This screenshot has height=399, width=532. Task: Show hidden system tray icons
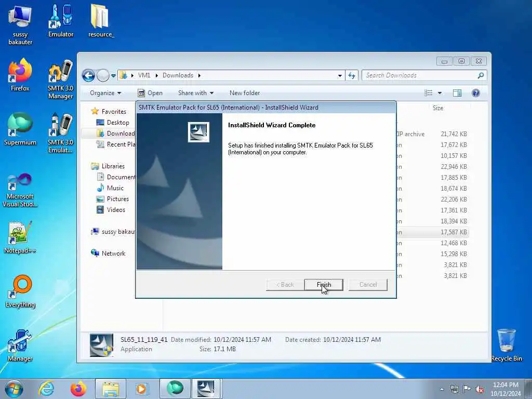point(442,389)
